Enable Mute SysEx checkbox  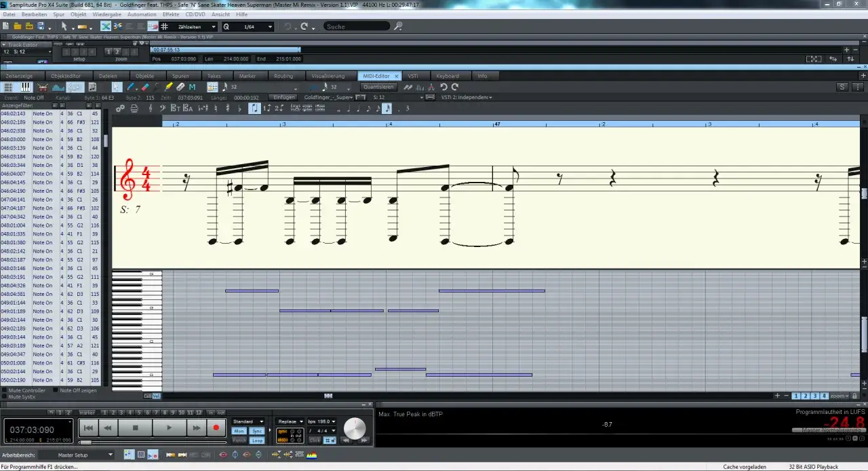click(4, 396)
